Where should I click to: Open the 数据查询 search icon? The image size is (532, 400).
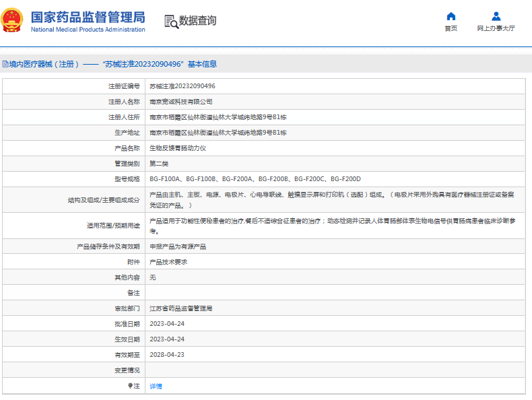171,22
